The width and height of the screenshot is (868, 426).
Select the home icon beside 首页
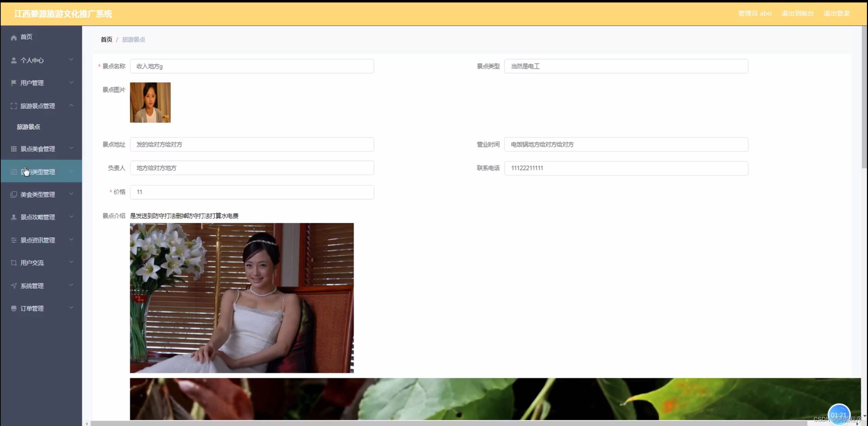point(13,37)
